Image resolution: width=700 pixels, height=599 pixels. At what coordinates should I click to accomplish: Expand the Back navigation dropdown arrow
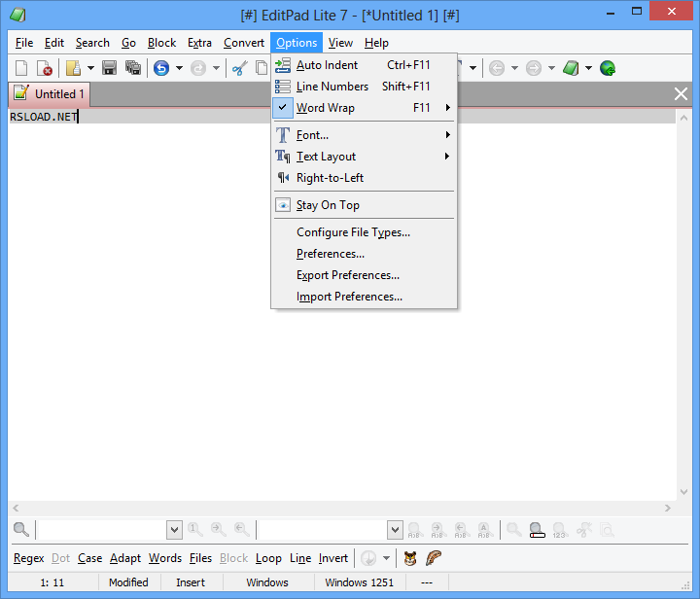pos(514,68)
